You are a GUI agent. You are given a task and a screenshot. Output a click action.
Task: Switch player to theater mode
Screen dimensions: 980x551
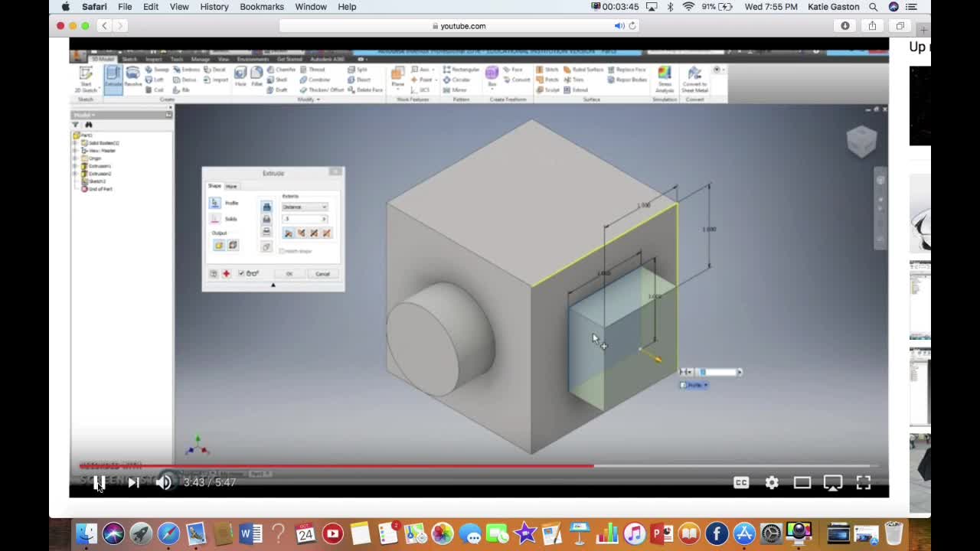pyautogui.click(x=802, y=482)
